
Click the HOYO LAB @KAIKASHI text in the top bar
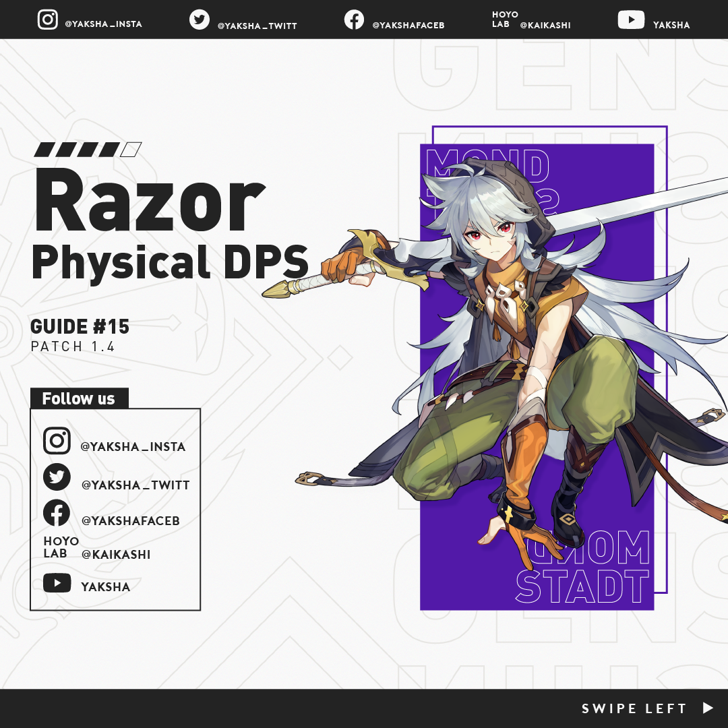(529, 20)
